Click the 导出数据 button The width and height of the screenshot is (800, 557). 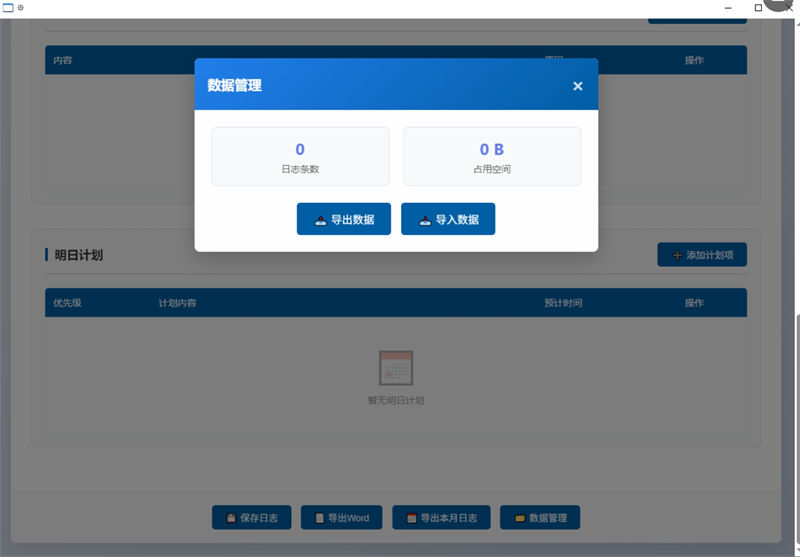pos(343,219)
